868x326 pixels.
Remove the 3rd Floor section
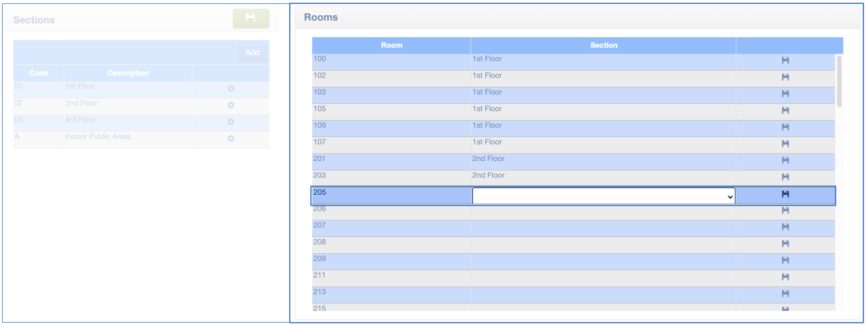pos(231,122)
